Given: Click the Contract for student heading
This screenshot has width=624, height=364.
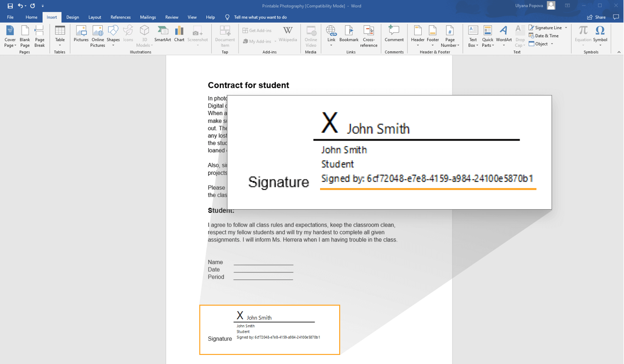Looking at the screenshot, I should click(249, 85).
